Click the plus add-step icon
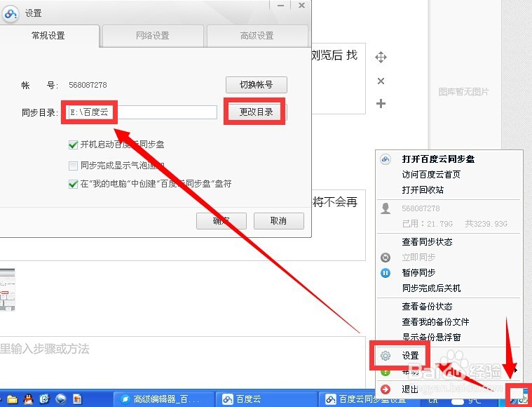The image size is (532, 407). 381,103
